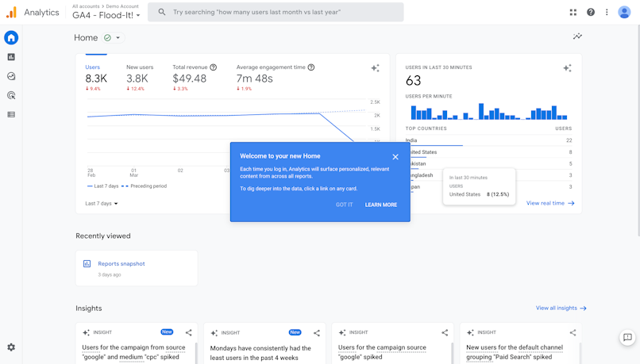Open the Configure table icon in the sidebar
The image size is (640, 364).
pyautogui.click(x=11, y=114)
